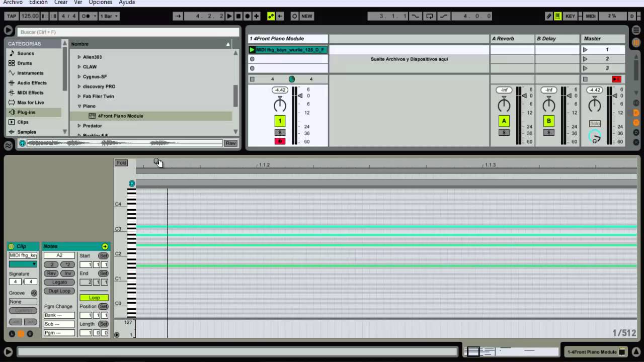
Task: Preview the browser sample with headphone icon
Action: coord(22,143)
